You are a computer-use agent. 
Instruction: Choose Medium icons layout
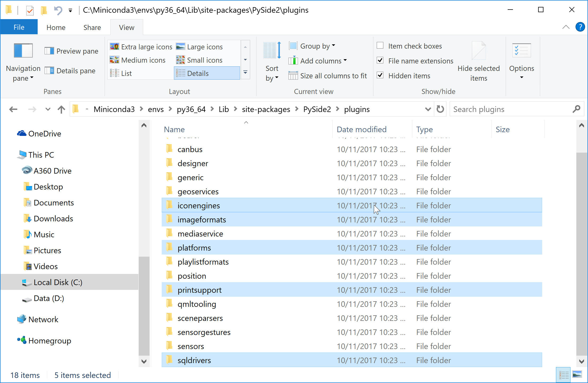click(138, 60)
